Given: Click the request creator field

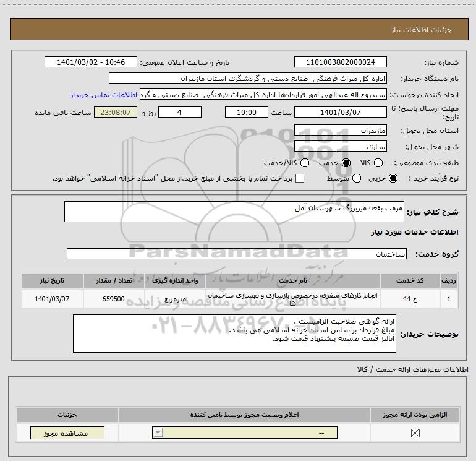Looking at the screenshot, I should coord(263,95).
